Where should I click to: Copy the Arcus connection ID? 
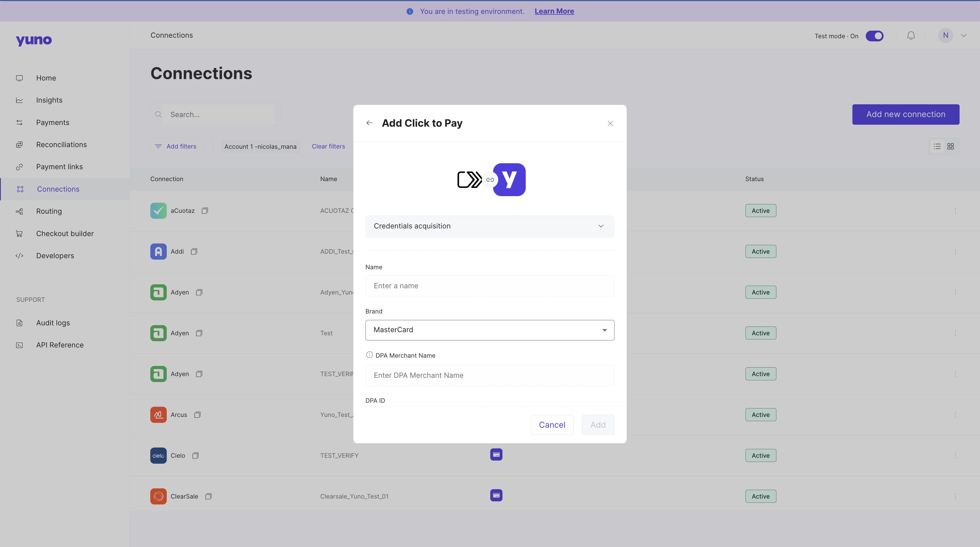pos(197,415)
